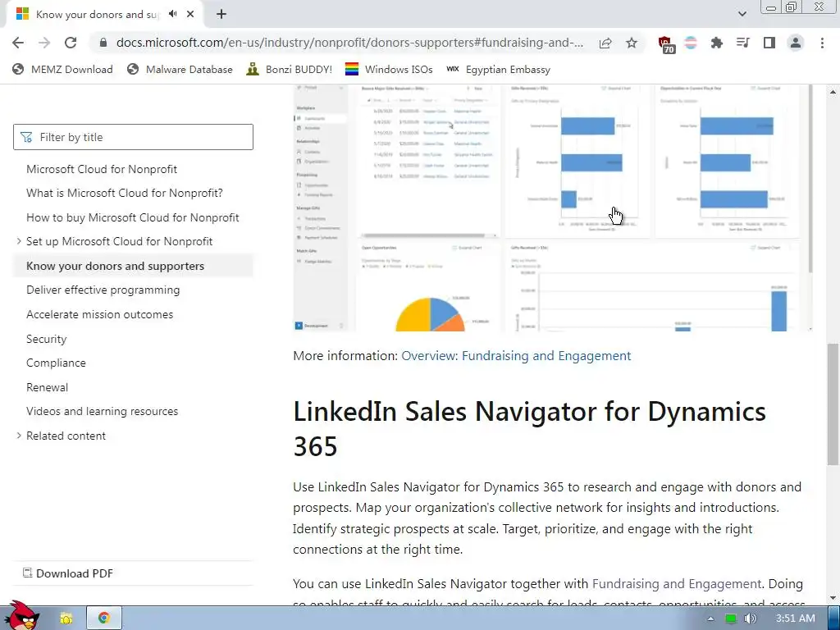The width and height of the screenshot is (840, 630).
Task: Open Microsoft Cloud for Nonprofit entry
Action: pyautogui.click(x=102, y=169)
